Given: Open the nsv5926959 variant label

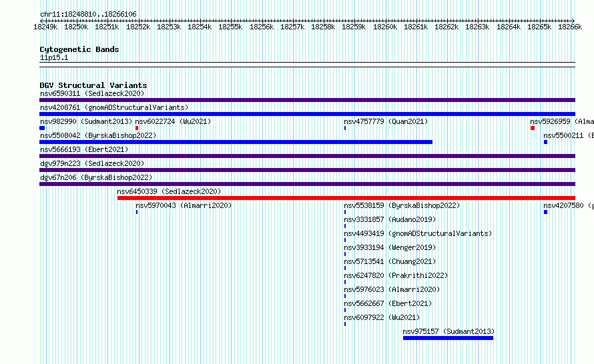Looking at the screenshot, I should (x=562, y=121).
